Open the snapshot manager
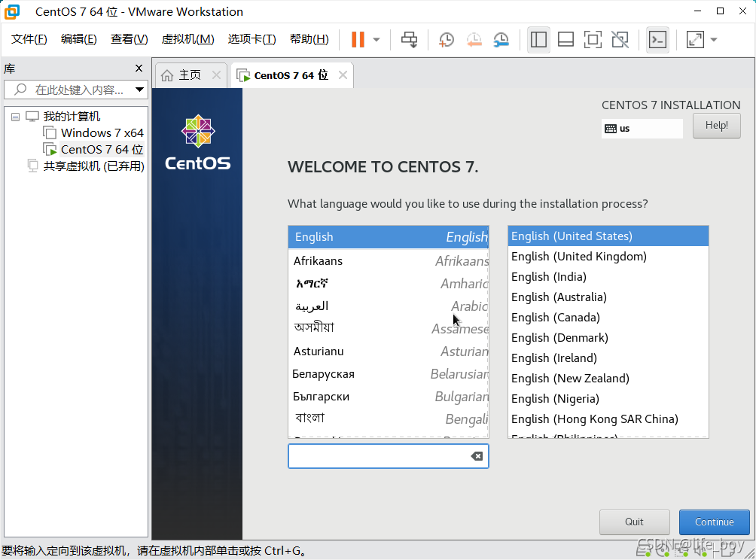Screen dimensions: 756x560 tap(501, 40)
